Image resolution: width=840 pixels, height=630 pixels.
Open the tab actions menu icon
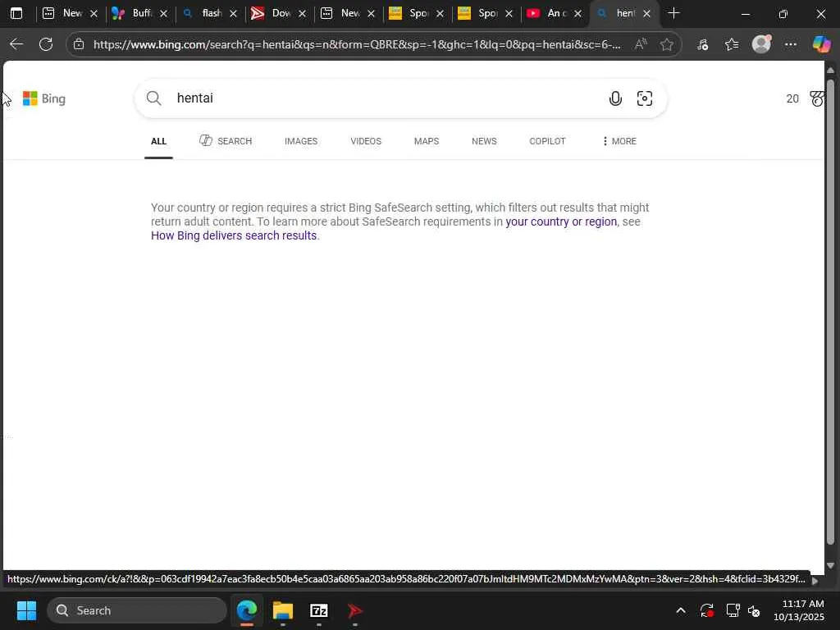tap(16, 13)
